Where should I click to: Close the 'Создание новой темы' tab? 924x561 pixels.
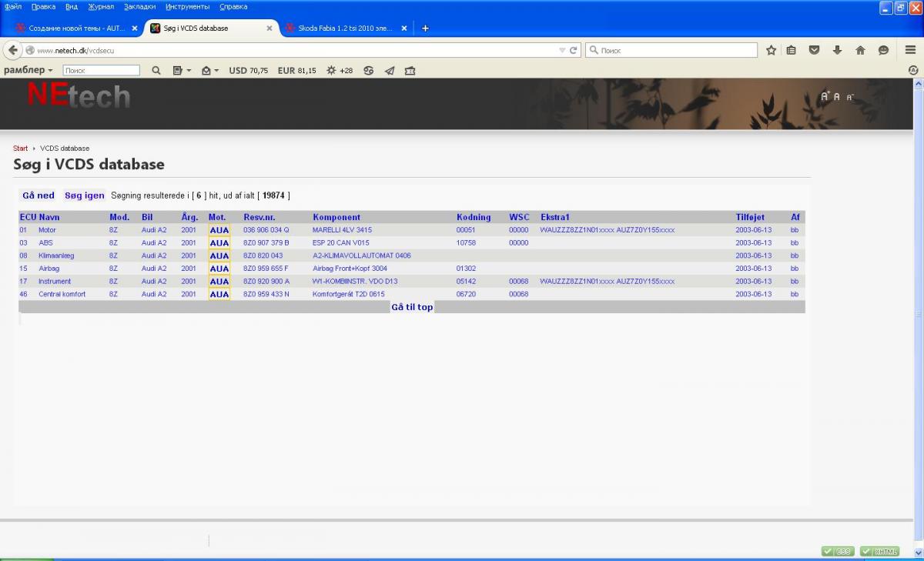[x=135, y=28]
